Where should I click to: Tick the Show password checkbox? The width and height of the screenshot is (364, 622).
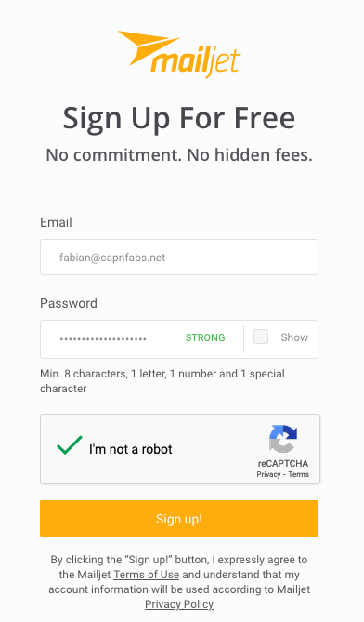click(x=261, y=337)
